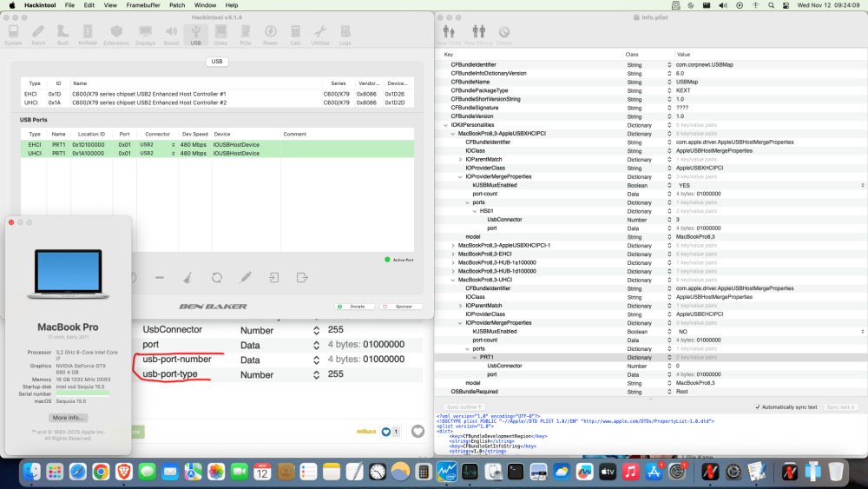868x489 pixels.
Task: Open the Edit menu
Action: tap(89, 5)
